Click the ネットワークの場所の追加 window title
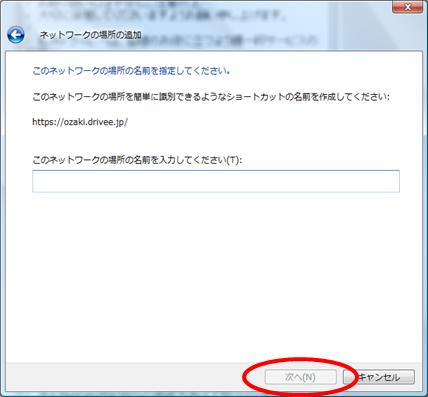Viewport: 428px width, 397px height. [x=91, y=35]
